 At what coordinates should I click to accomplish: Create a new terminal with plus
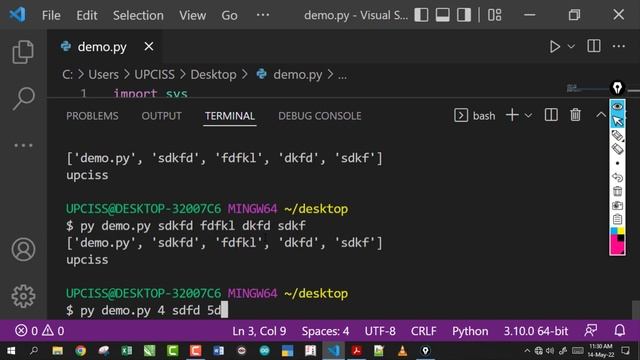[x=512, y=115]
